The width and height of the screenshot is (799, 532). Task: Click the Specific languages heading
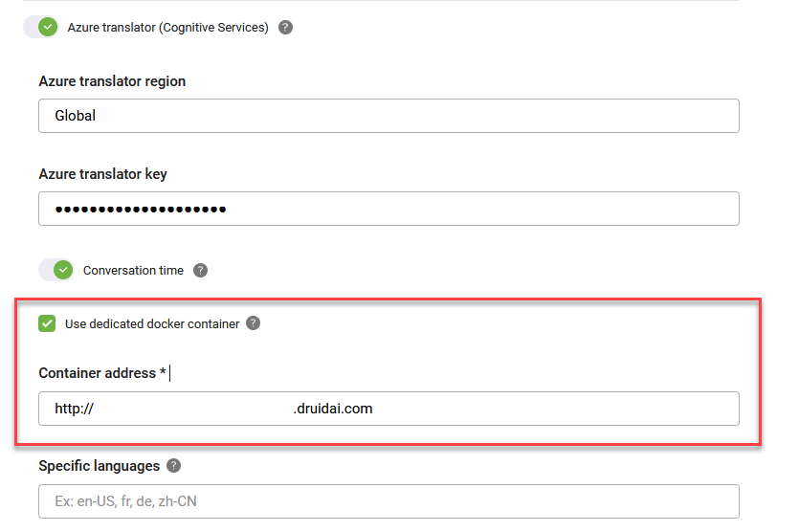pyautogui.click(x=100, y=466)
